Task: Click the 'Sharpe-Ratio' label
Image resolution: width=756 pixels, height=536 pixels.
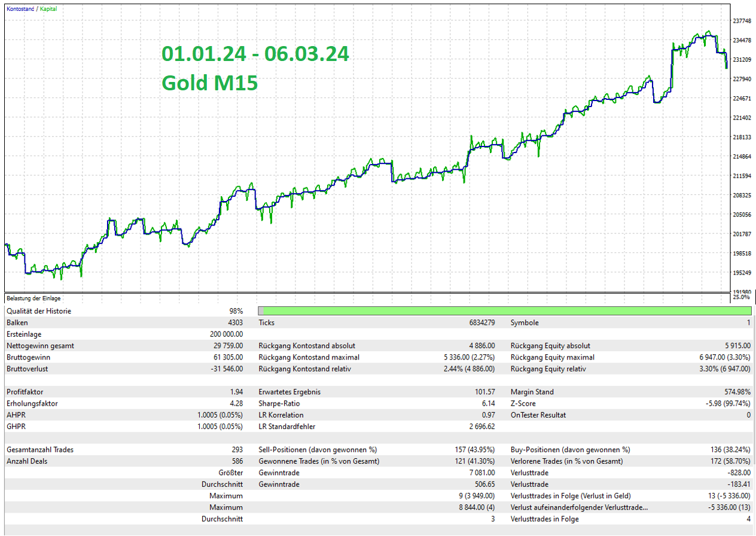Action: coord(278,404)
